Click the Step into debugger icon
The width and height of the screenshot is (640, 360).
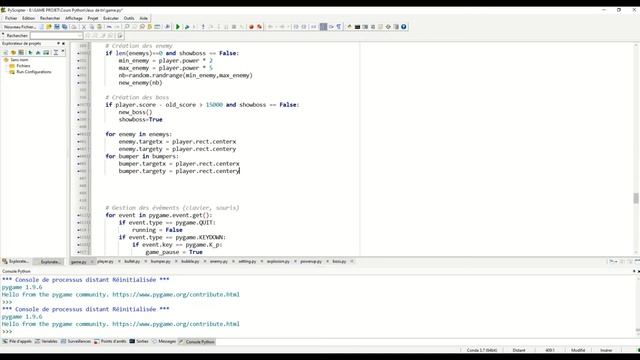coord(203,27)
